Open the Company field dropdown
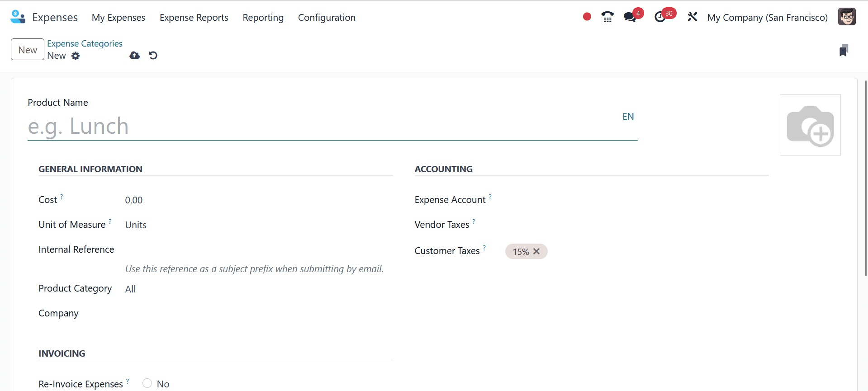Image resolution: width=868 pixels, height=391 pixels. tap(259, 314)
